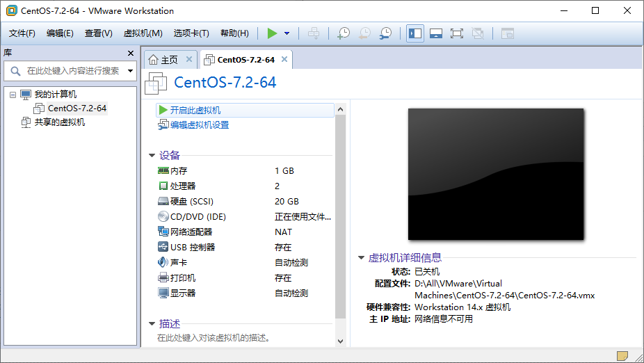Click the VMware Workstation title bar app icon
This screenshot has width=644, height=363.
coord(12,10)
